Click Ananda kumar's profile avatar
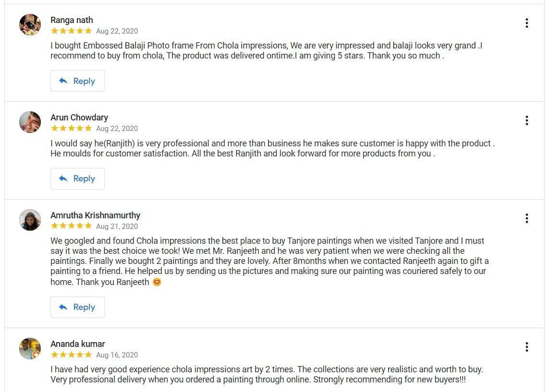Screen dimensions: 549x392 [30, 348]
